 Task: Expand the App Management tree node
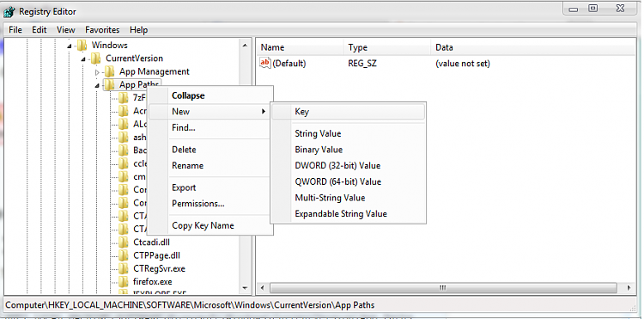point(97,72)
